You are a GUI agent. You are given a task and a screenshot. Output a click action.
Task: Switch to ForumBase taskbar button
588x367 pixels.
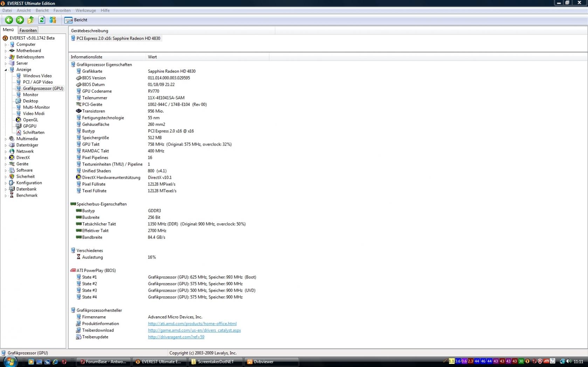pos(103,362)
